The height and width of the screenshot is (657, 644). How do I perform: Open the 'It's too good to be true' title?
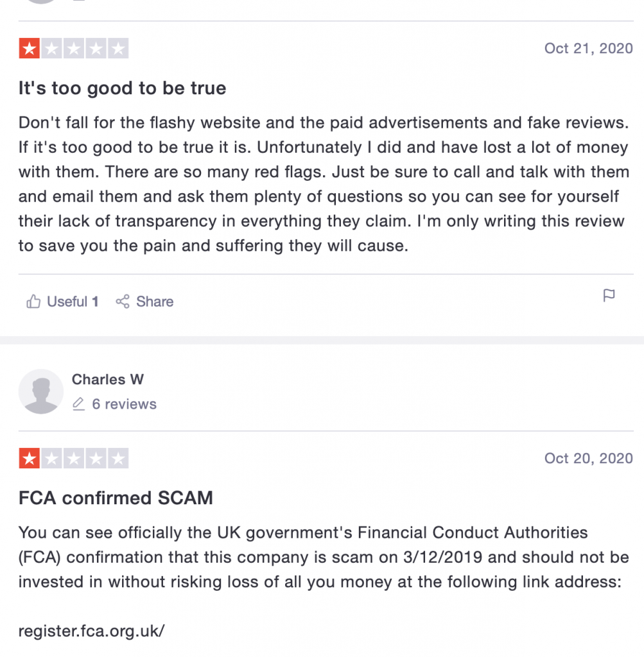point(122,88)
